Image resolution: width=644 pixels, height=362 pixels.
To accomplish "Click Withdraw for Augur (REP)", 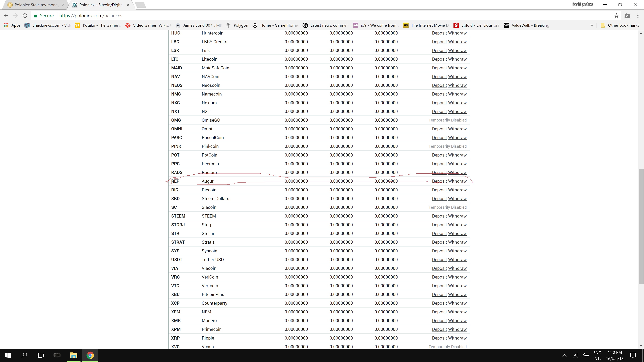I will coord(457,181).
